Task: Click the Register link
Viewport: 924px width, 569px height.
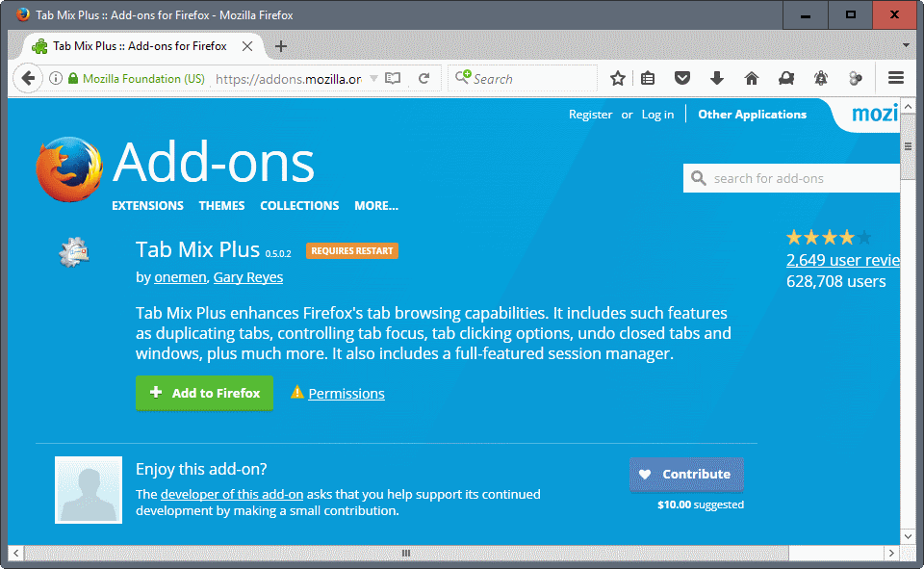Action: click(x=590, y=115)
